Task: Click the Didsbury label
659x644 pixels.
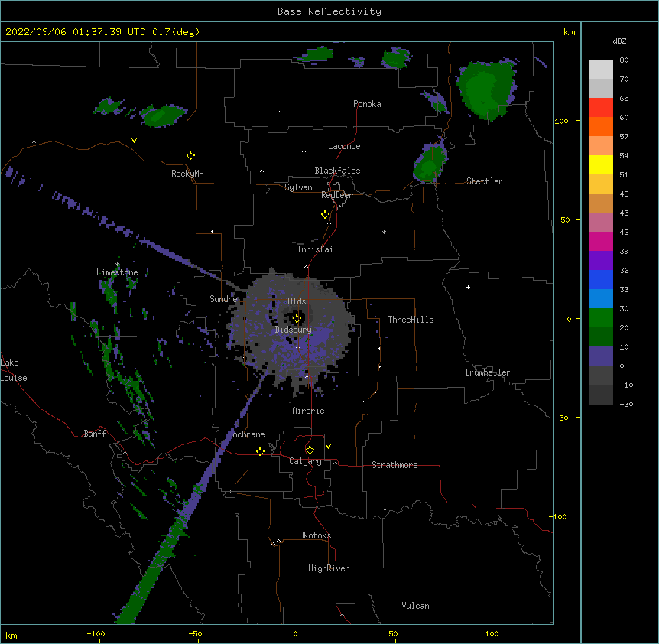Action: pos(294,330)
